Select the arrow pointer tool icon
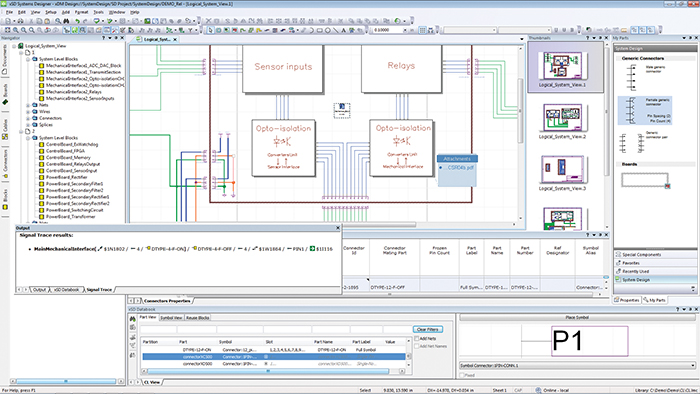Image resolution: width=700 pixels, height=394 pixels. pos(210,30)
